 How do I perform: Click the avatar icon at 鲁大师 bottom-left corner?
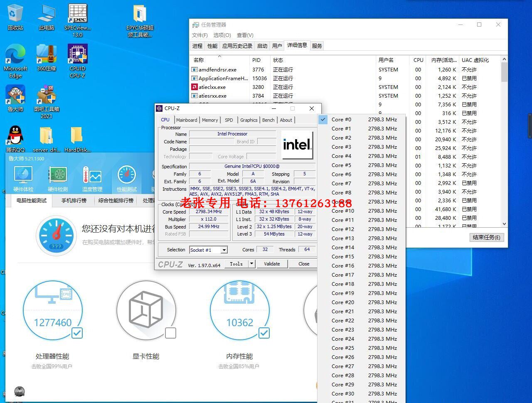coord(20,391)
